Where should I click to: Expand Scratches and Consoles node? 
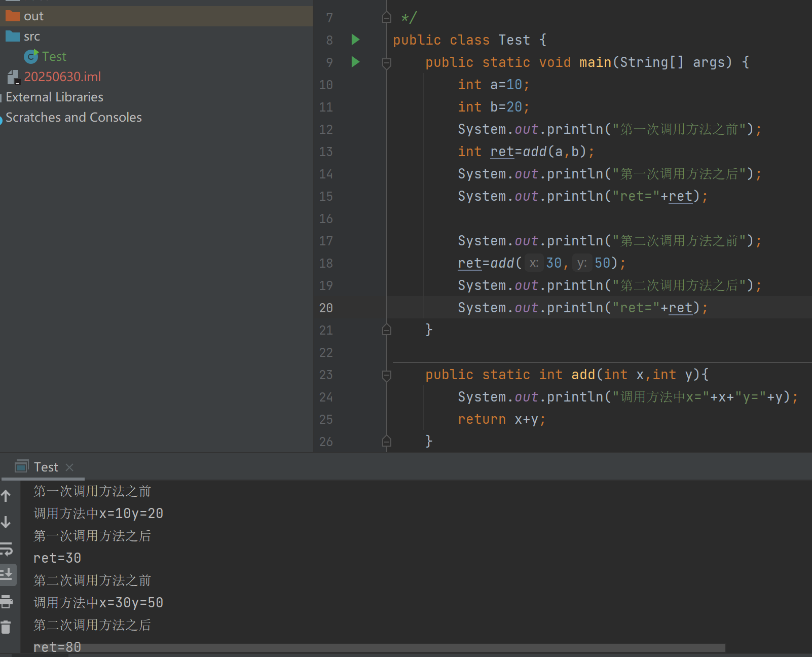tap(73, 117)
